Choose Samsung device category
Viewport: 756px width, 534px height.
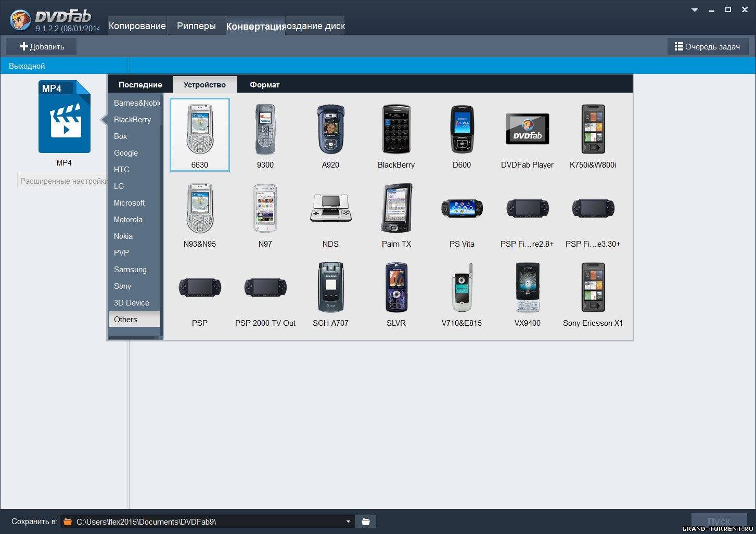[x=135, y=270]
